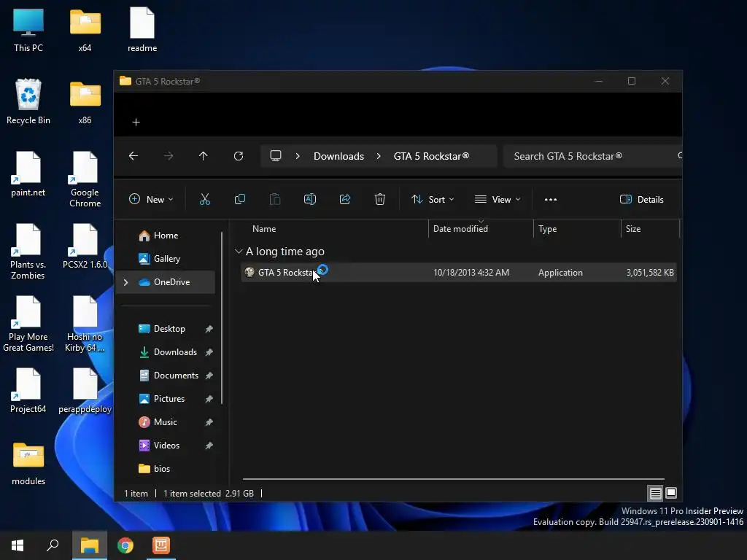Click the Share icon in toolbar
747x560 pixels.
(345, 200)
